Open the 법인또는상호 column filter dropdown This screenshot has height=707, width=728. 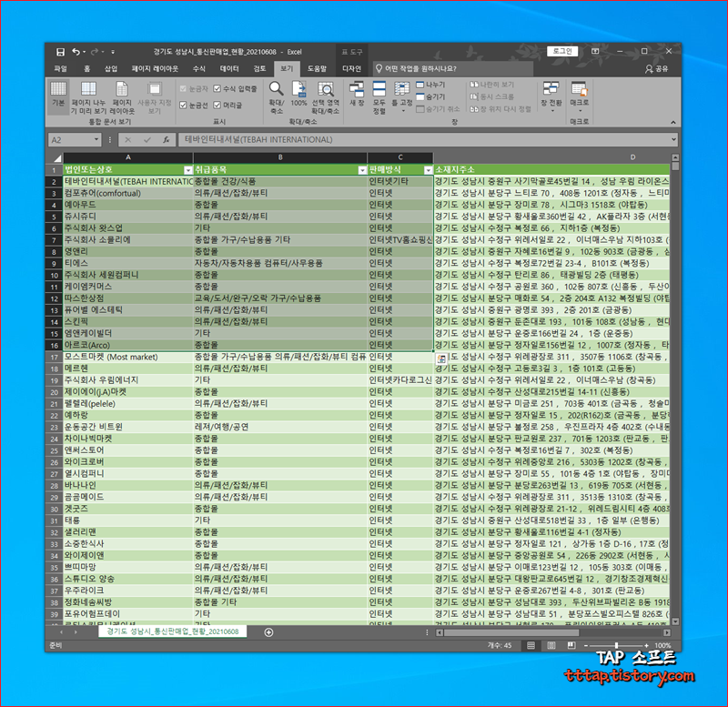(x=187, y=170)
